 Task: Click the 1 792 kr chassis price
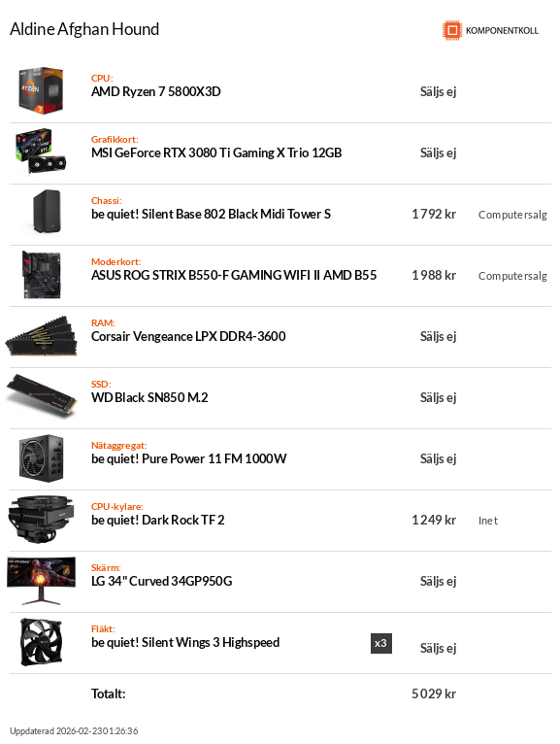[x=434, y=214]
